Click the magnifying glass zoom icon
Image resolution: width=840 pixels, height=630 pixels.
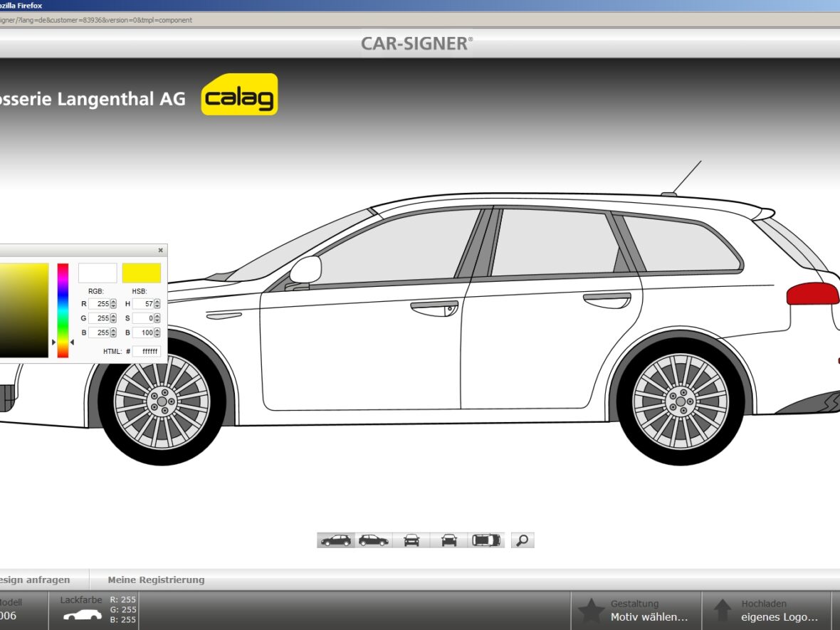(x=523, y=540)
